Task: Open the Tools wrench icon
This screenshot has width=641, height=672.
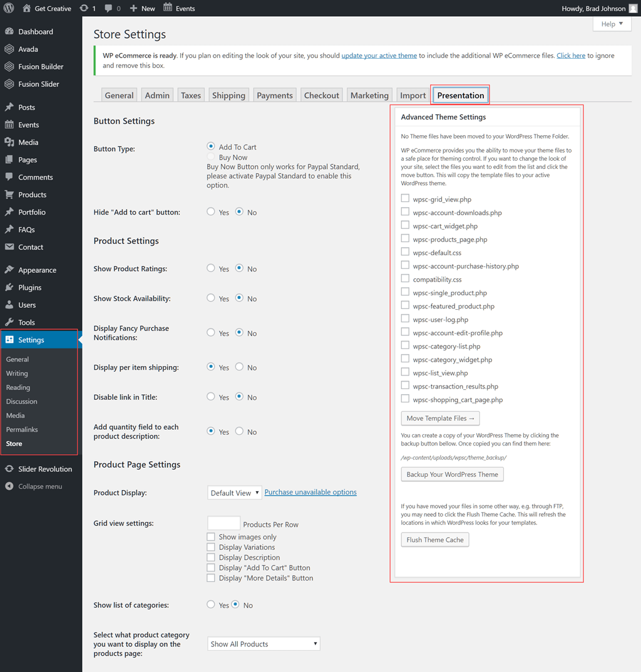Action: [9, 322]
